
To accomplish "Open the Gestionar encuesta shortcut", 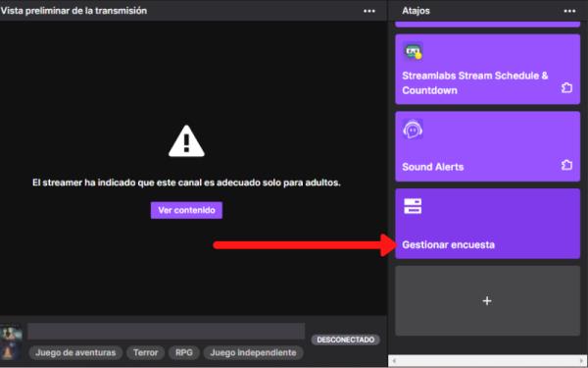I will pos(487,224).
